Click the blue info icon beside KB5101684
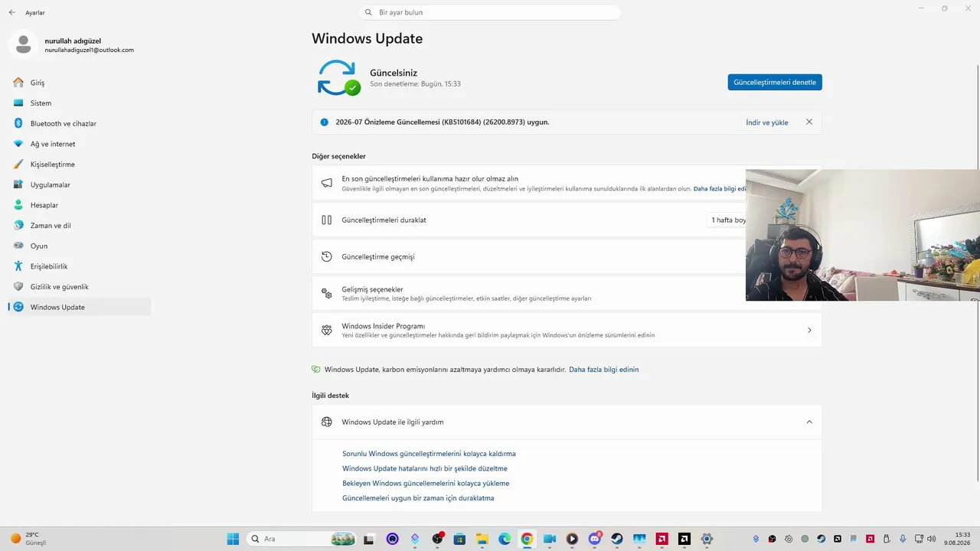Screen dimensions: 980x551 pos(325,122)
